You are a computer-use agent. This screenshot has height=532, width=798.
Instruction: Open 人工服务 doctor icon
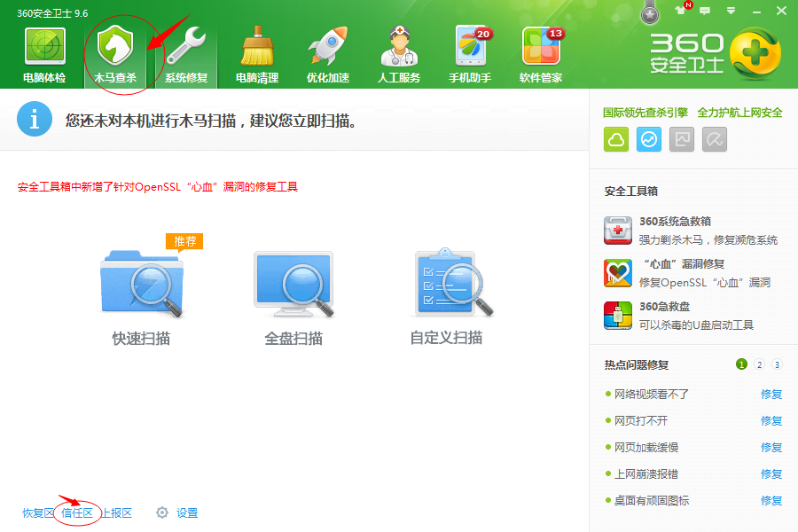[399, 49]
